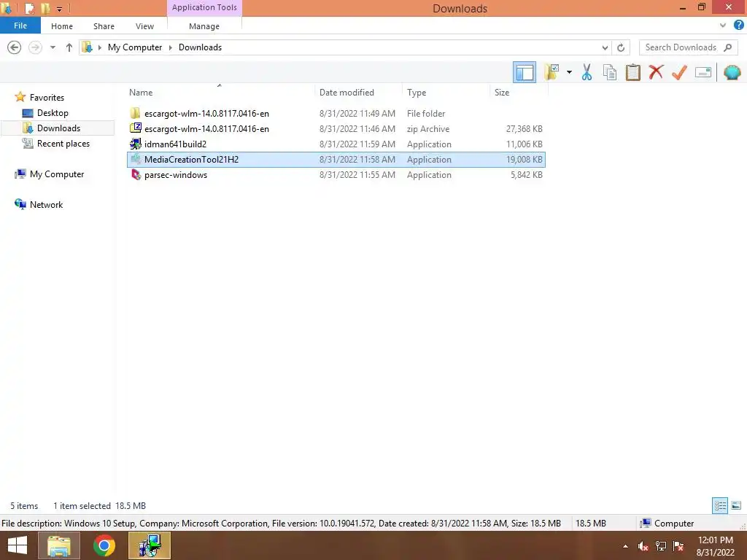747x560 pixels.
Task: Expand the breadcrumb arrow before My Computer
Action: coord(100,47)
